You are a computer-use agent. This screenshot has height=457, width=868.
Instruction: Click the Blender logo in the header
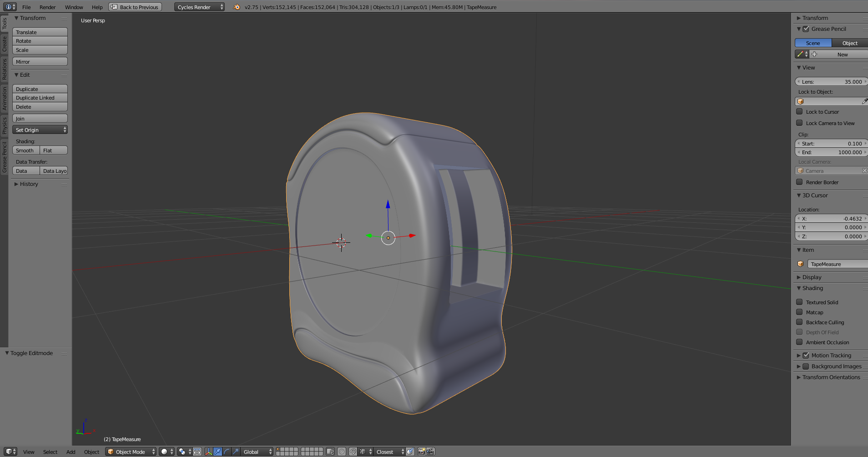click(237, 7)
